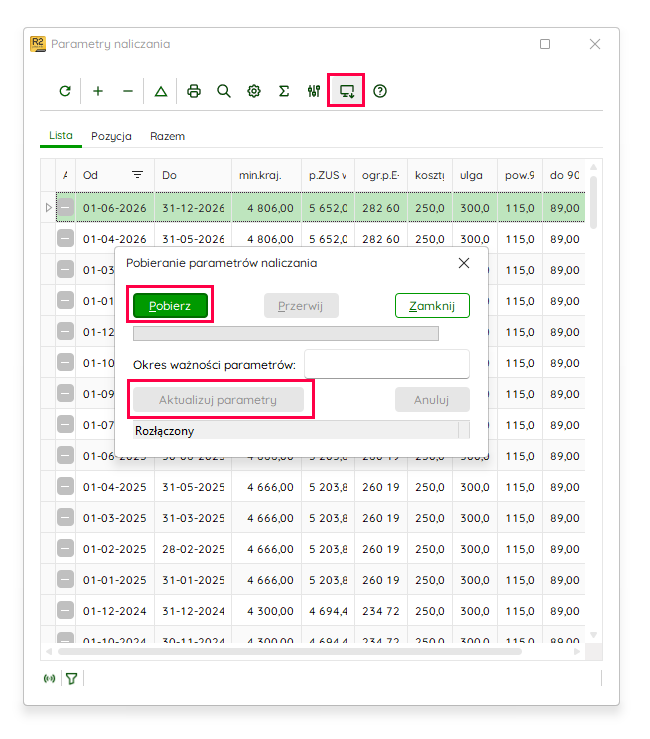The image size is (650, 739).
Task: Select cell 28-02-2025 in Do column
Action: 193,549
